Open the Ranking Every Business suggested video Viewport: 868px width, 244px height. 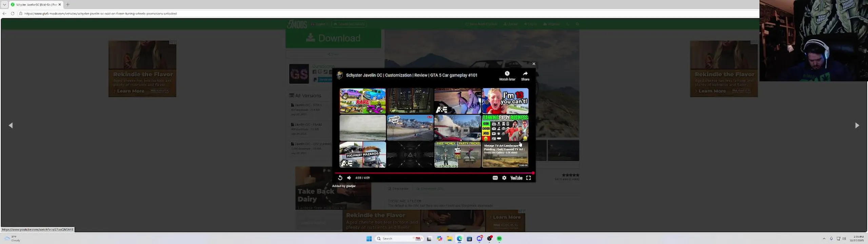[505, 128]
